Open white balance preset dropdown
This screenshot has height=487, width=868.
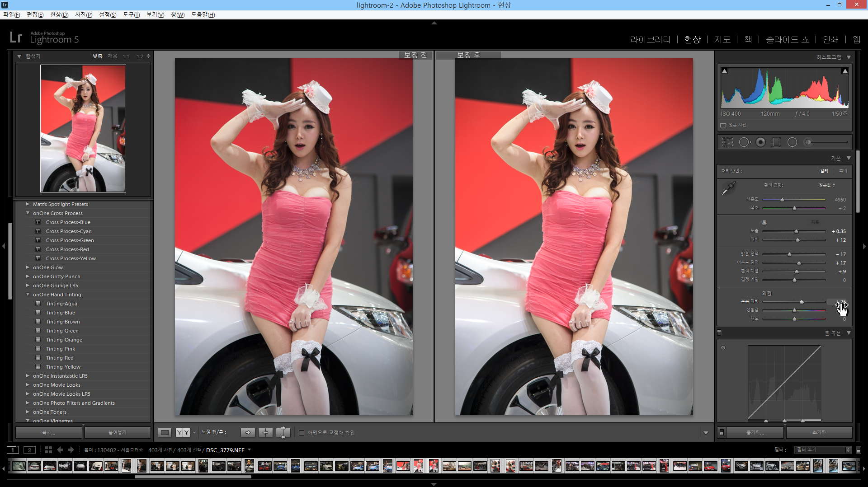(x=827, y=185)
